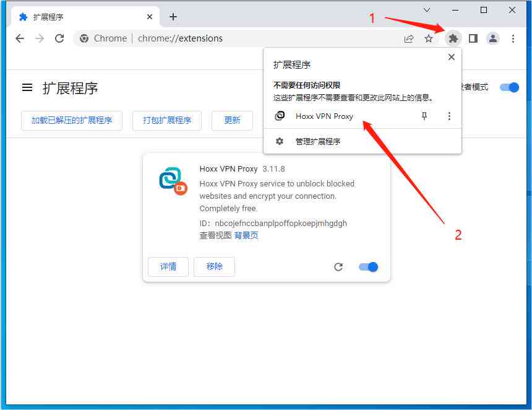Click the extension ID text nbcojefnccbanplpoffopkoepjmhgdgh
Image resolution: width=532 pixels, height=410 pixels.
click(x=281, y=223)
